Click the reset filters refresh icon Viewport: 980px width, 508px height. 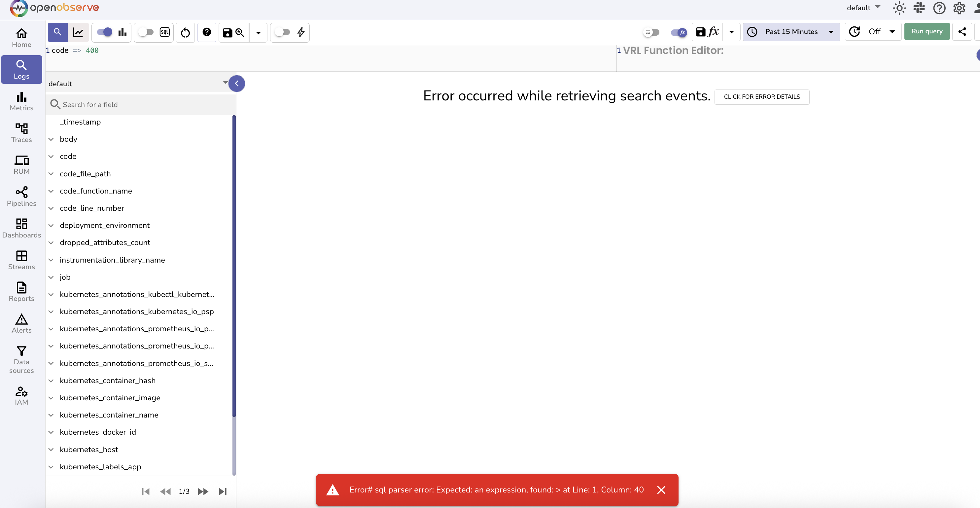185,32
